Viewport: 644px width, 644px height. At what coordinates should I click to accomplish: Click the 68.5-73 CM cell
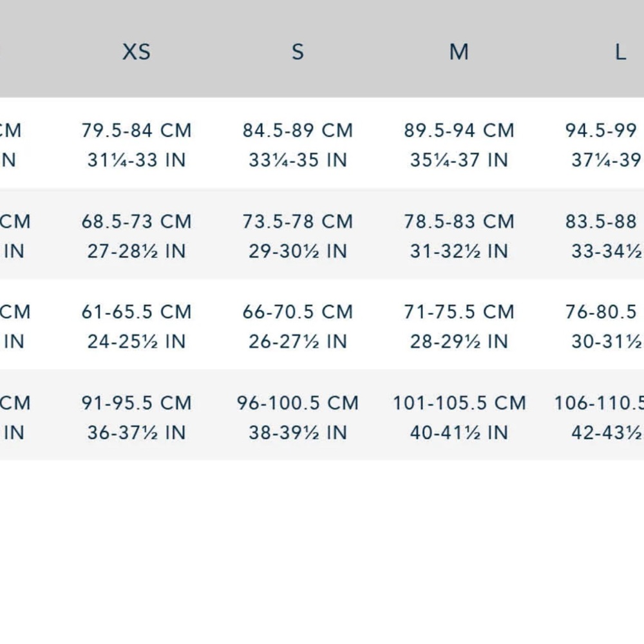137,222
